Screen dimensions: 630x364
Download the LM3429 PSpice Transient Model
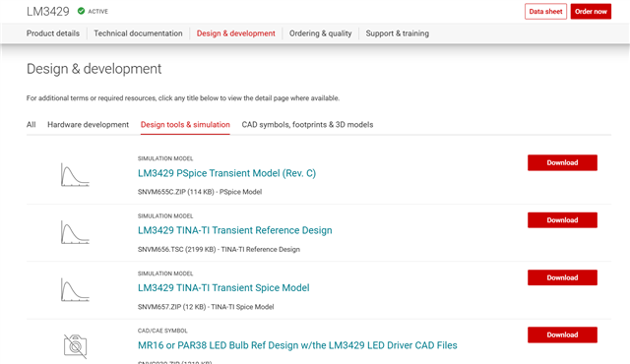click(562, 162)
